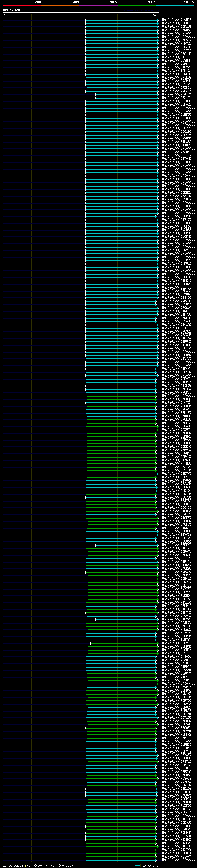The height and width of the screenshot is (868, 197).
Task: Click the cyan ~100% identity legend bar
Action: (175, 6)
